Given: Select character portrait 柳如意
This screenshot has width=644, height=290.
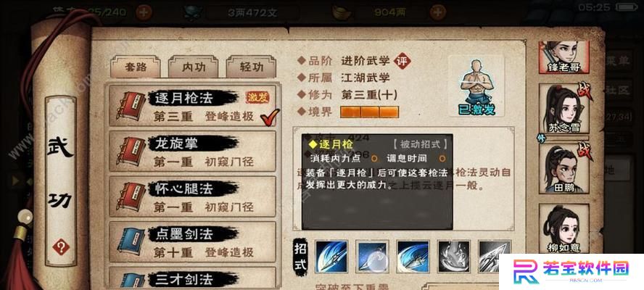Looking at the screenshot, I should [x=563, y=229].
